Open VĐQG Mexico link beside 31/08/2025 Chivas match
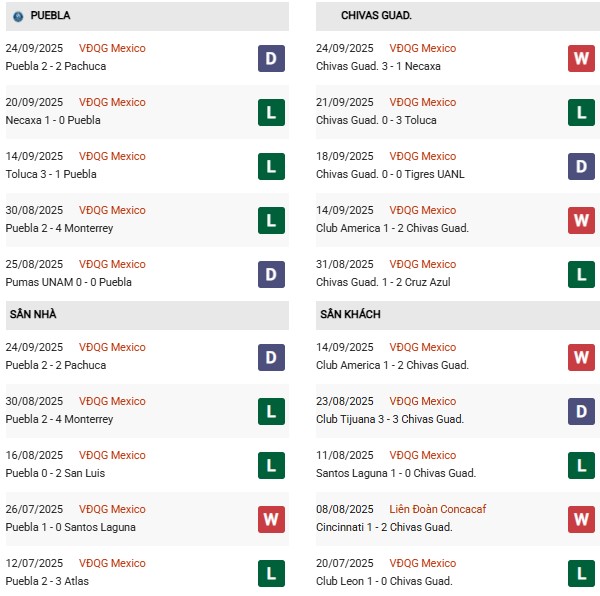Viewport: 600px width, 596px height. click(422, 264)
